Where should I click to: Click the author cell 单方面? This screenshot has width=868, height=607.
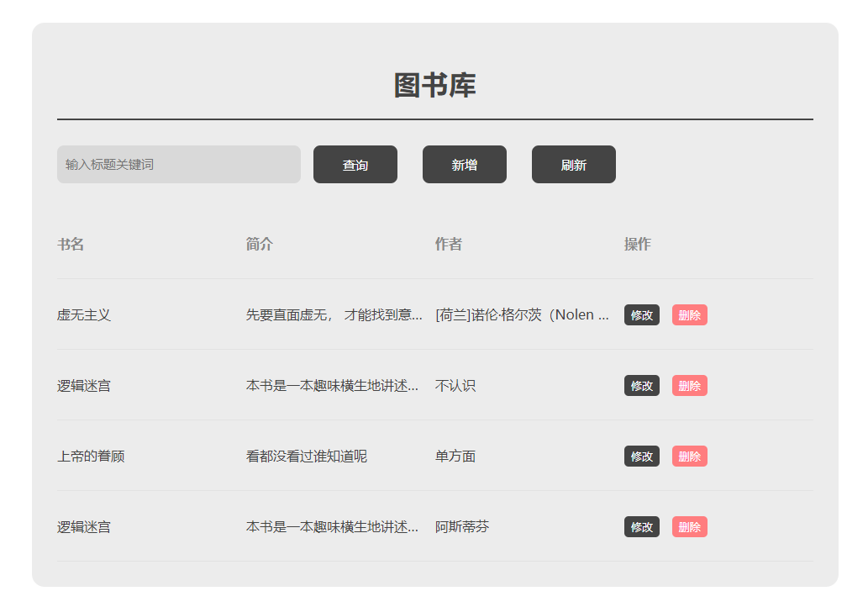pyautogui.click(x=455, y=457)
